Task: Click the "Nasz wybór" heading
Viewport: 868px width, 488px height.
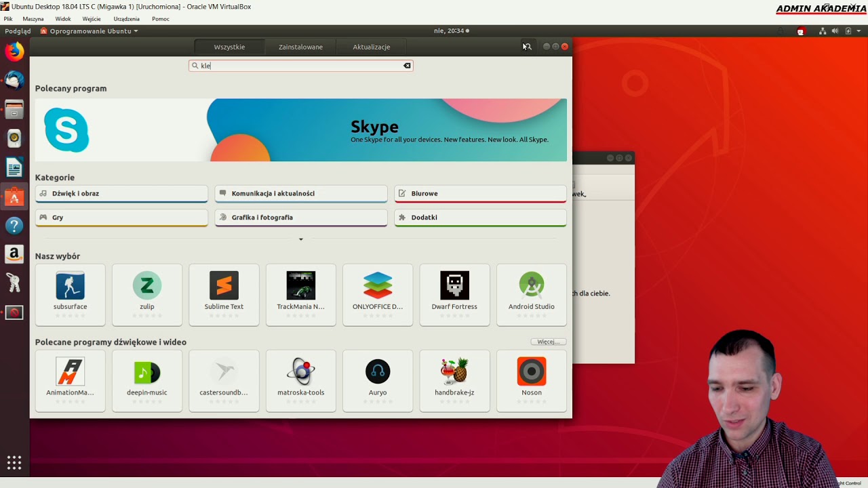Action: click(58, 256)
